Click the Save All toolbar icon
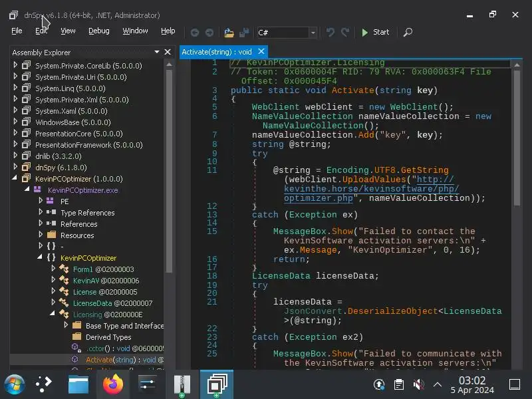Image resolution: width=532 pixels, height=399 pixels. click(244, 32)
